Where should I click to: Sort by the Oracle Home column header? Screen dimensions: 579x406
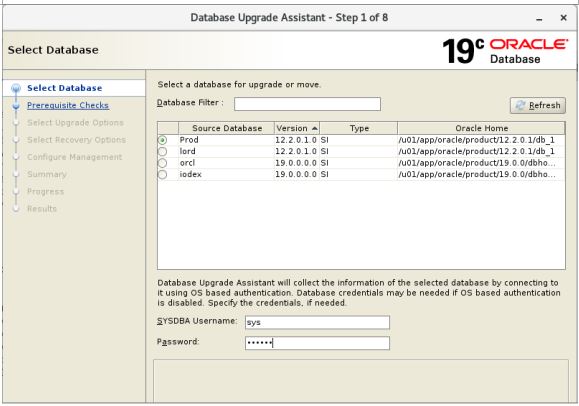click(481, 128)
